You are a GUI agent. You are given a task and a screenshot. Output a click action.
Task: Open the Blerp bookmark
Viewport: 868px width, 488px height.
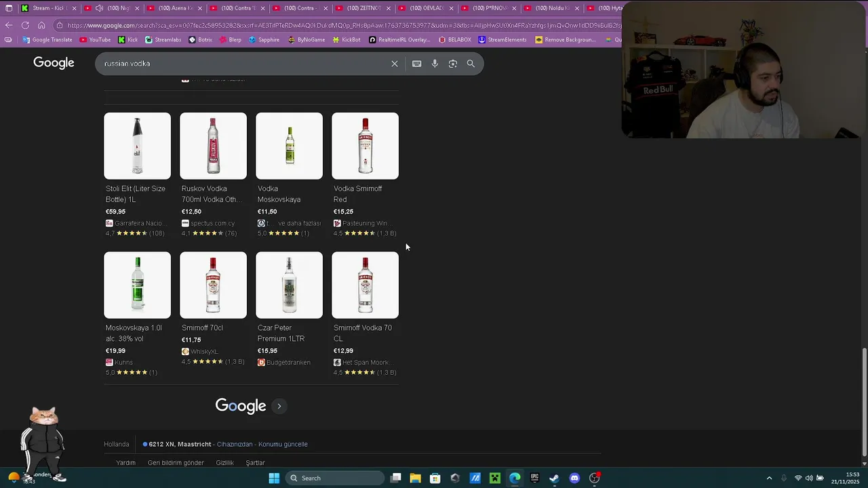click(x=231, y=39)
